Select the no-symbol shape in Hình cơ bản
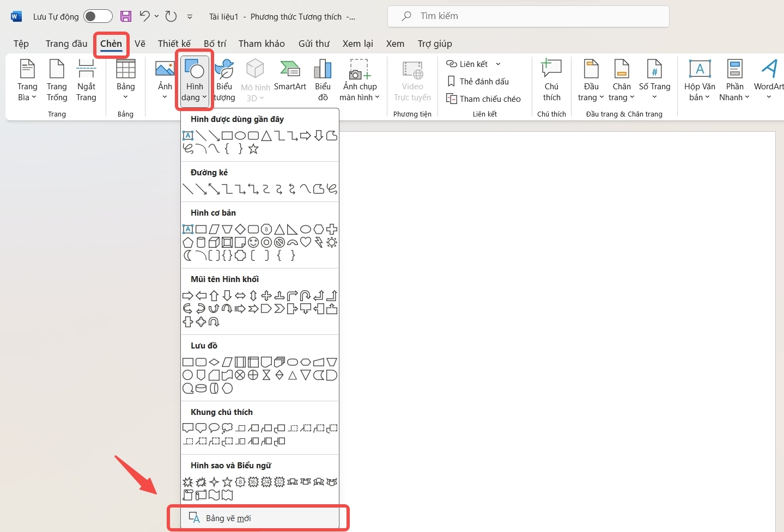 coord(279,242)
